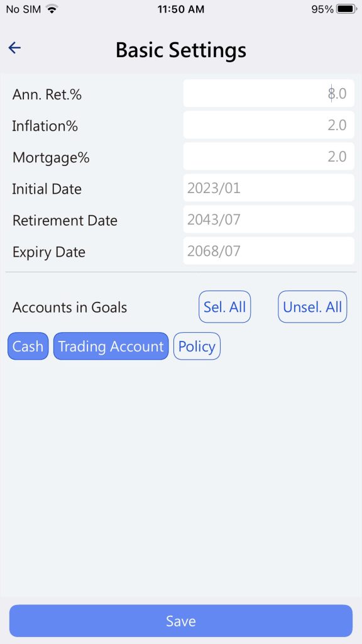Open the Retirement Date picker field

click(268, 219)
